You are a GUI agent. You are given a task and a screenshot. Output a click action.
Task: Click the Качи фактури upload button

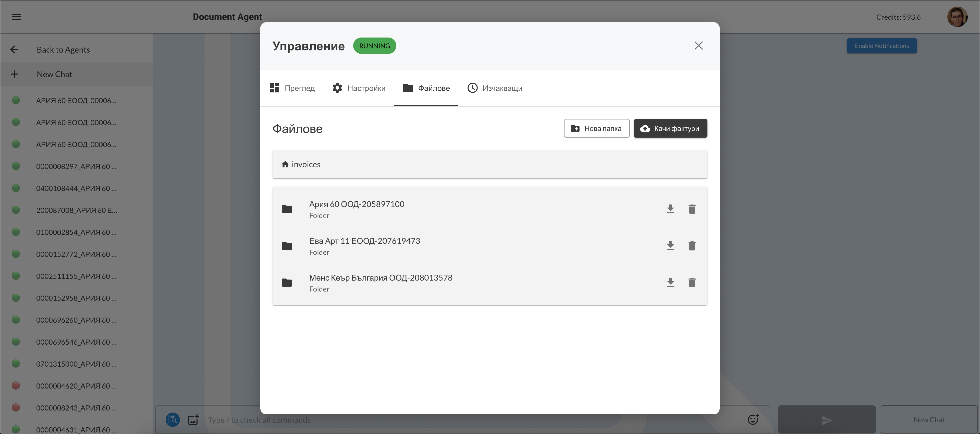pyautogui.click(x=670, y=129)
